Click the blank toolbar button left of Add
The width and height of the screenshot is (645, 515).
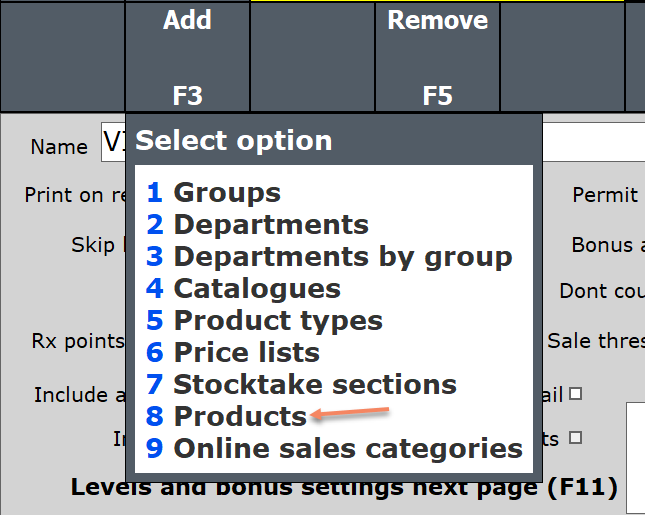point(62,57)
